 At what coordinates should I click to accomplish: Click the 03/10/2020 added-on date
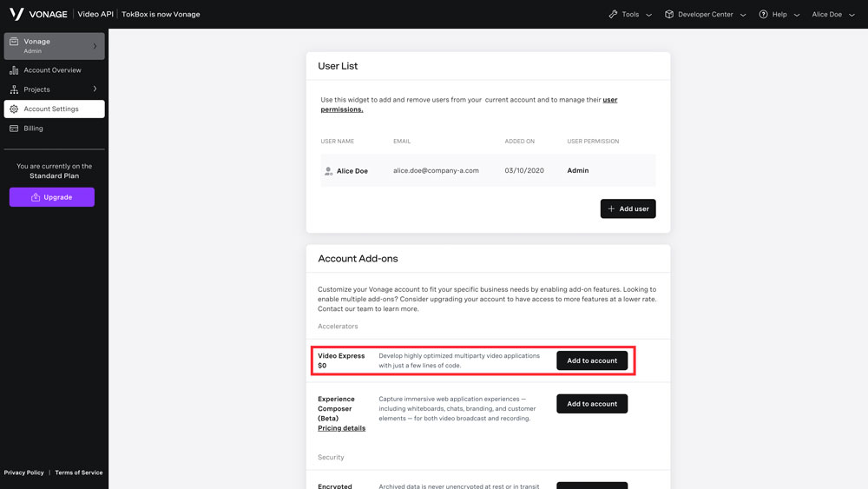pyautogui.click(x=524, y=170)
